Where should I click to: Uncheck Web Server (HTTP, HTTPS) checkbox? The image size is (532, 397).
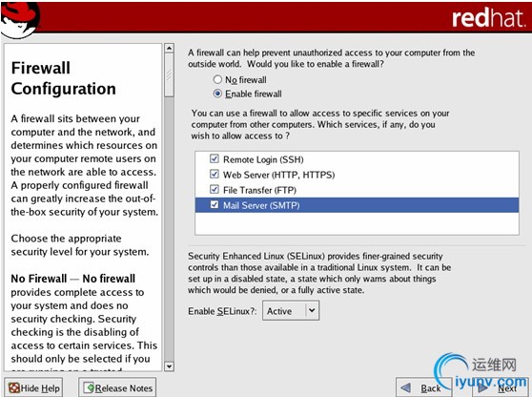(215, 174)
